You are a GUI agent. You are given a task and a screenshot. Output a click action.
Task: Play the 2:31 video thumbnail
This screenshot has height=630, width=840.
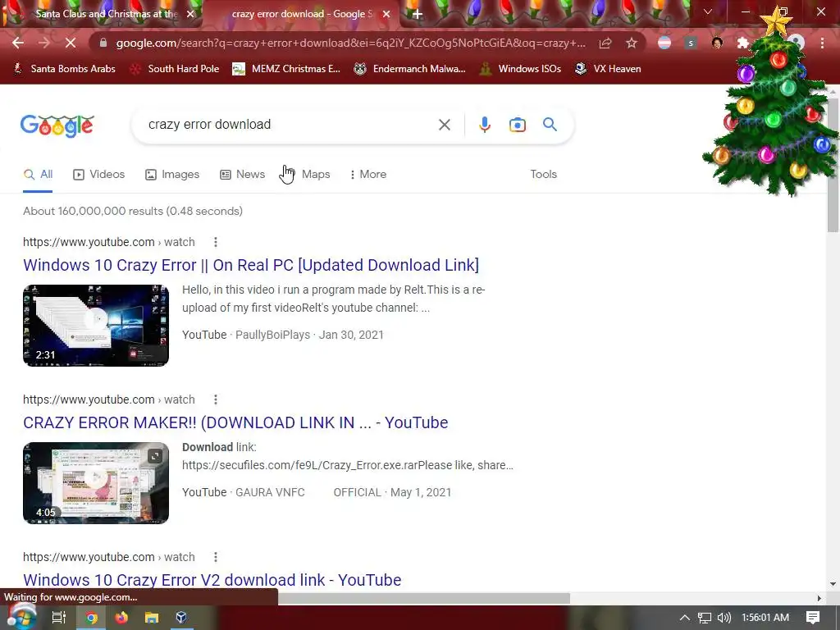point(96,326)
